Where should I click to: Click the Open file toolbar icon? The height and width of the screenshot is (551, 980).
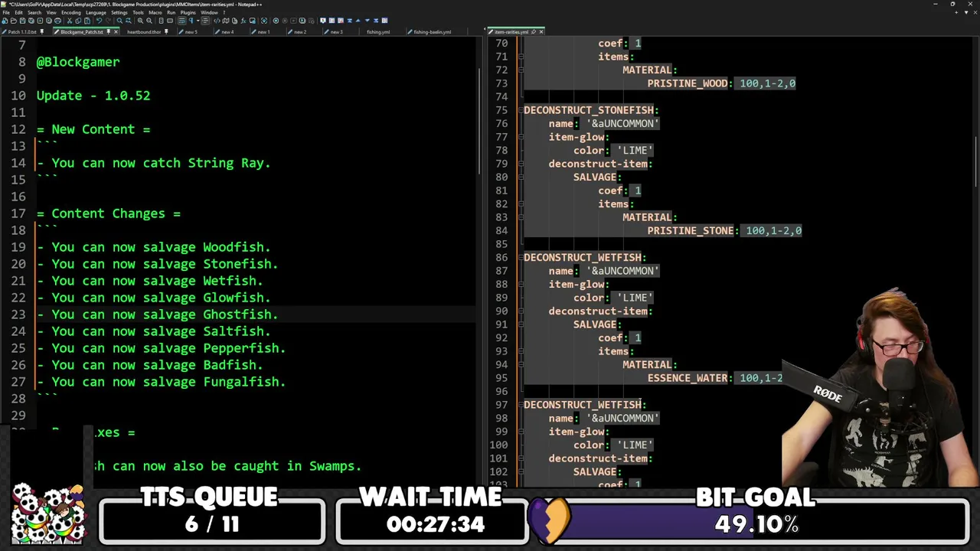point(14,21)
